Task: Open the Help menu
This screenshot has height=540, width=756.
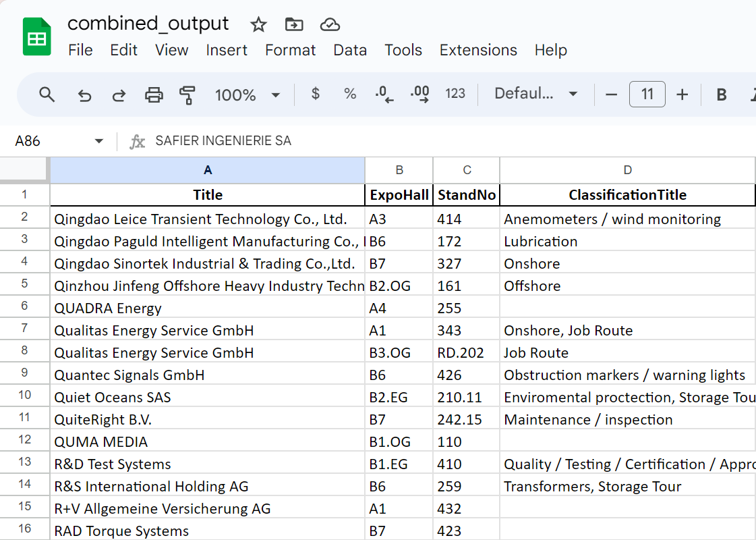Action: 550,50
